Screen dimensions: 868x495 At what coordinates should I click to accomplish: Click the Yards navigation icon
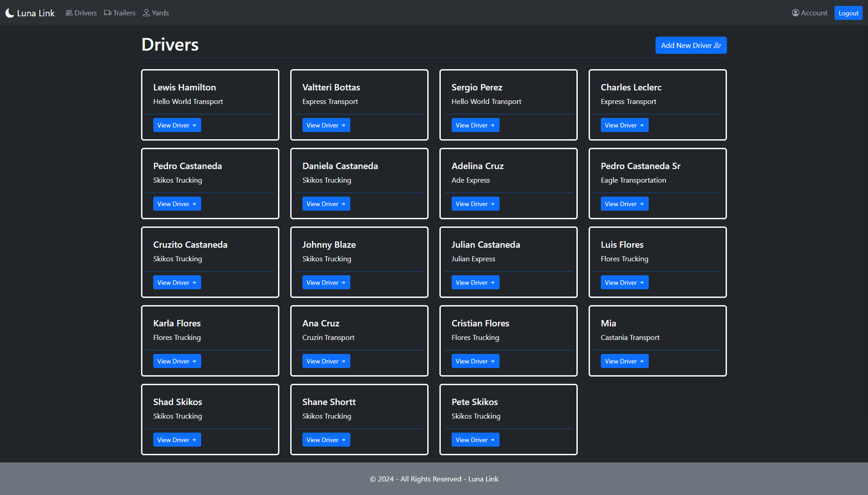pos(146,13)
